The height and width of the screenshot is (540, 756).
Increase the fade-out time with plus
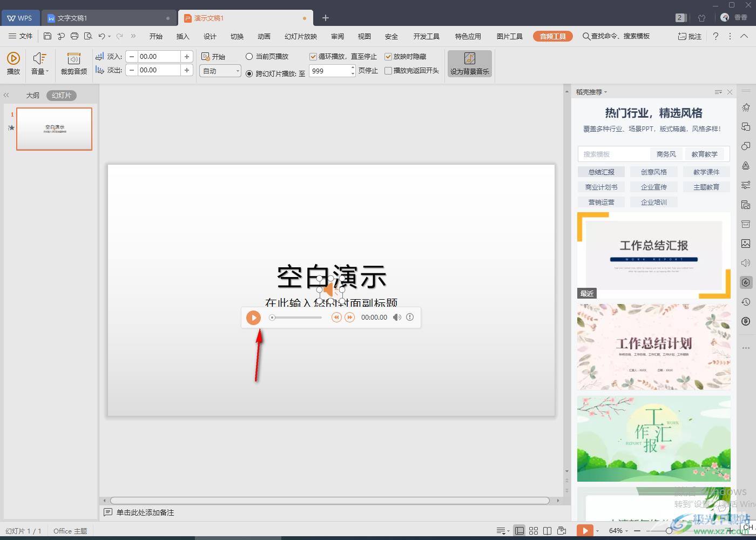187,70
